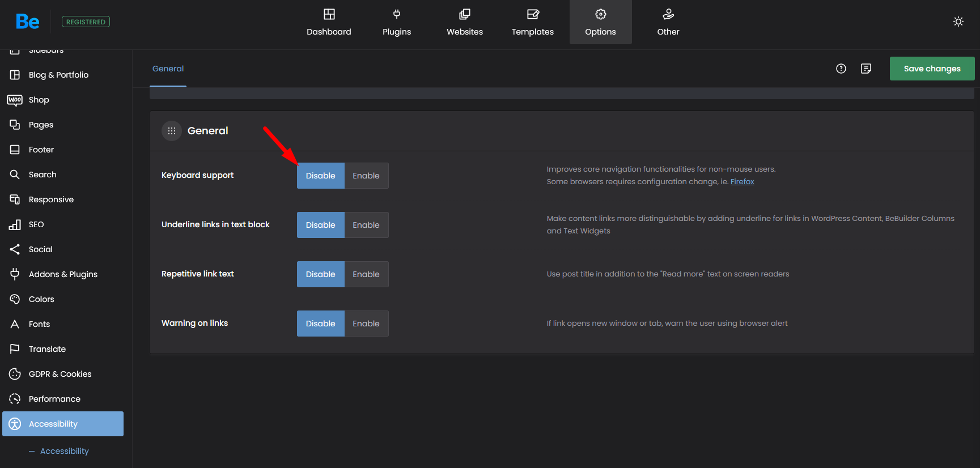The width and height of the screenshot is (980, 468).
Task: Enable Underline links in text block
Action: click(366, 225)
